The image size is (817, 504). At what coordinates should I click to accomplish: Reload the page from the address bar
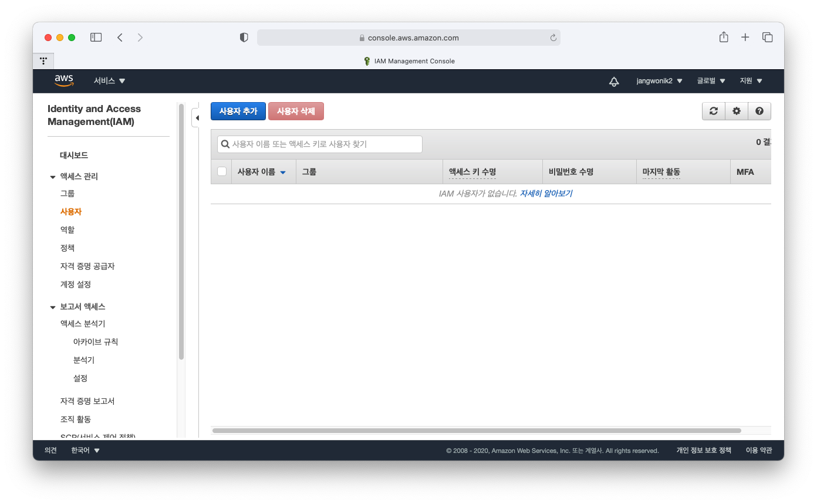click(553, 38)
